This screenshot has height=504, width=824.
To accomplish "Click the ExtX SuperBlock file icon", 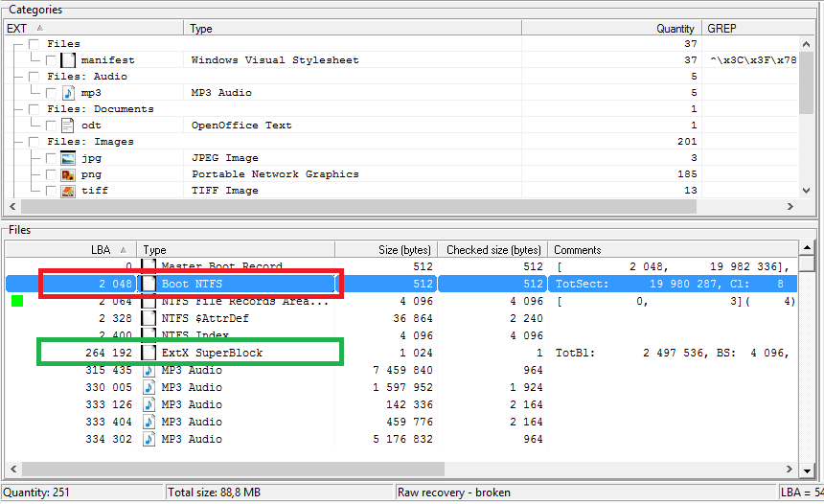I will (149, 353).
